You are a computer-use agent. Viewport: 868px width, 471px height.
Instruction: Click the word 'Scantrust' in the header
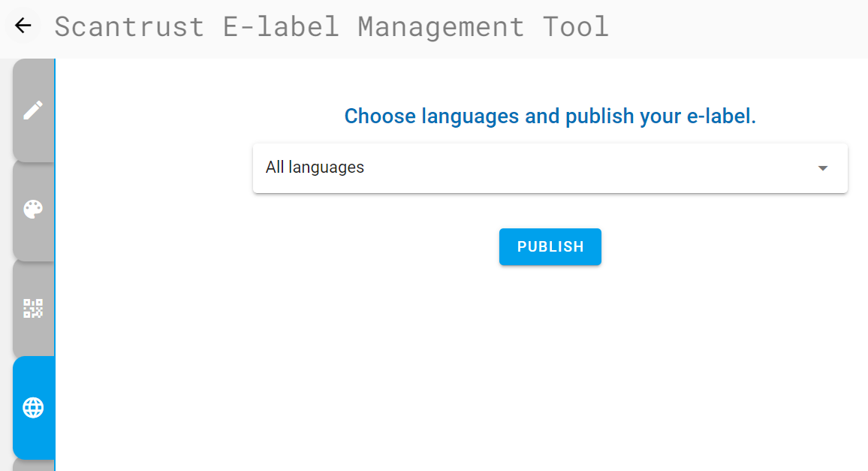[129, 26]
